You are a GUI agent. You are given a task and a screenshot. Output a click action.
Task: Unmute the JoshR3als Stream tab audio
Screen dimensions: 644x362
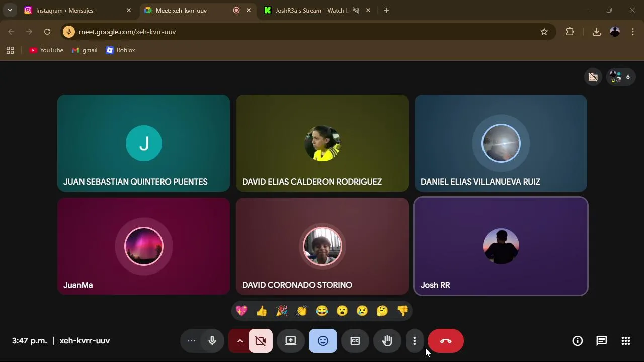[356, 10]
